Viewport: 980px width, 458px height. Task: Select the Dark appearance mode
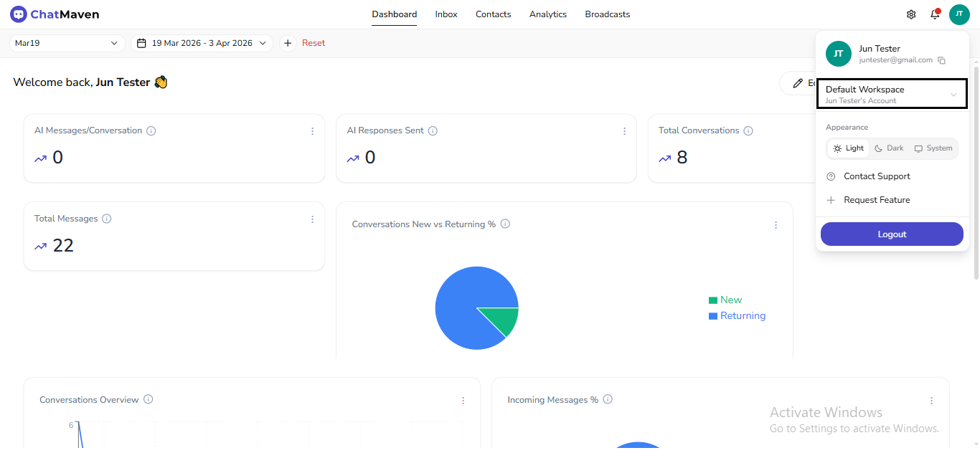[x=888, y=148]
